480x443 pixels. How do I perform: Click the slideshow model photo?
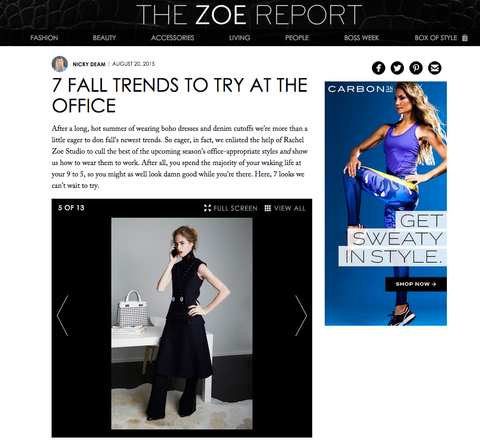tap(182, 323)
